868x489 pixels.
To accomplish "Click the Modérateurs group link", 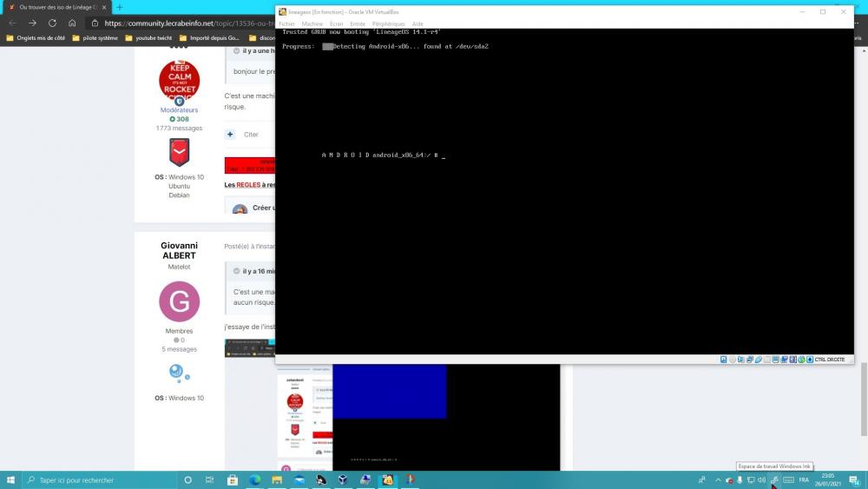I will point(179,110).
